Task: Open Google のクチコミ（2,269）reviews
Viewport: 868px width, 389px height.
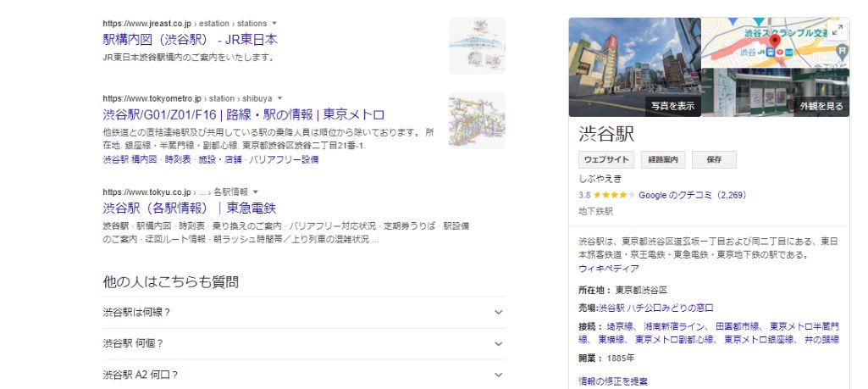Action: [693, 195]
